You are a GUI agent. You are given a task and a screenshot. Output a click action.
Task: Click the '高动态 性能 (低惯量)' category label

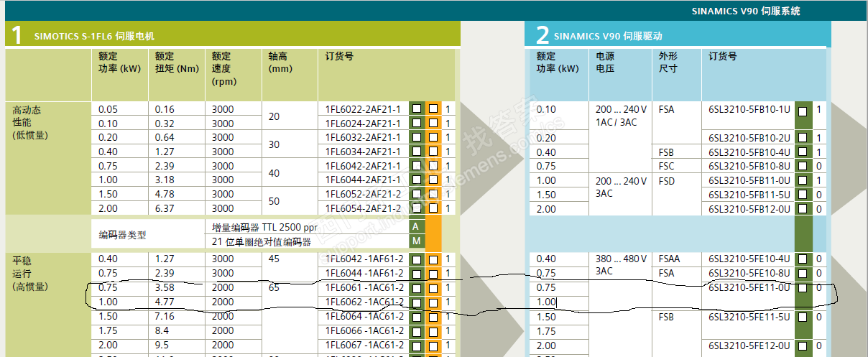coord(32,123)
